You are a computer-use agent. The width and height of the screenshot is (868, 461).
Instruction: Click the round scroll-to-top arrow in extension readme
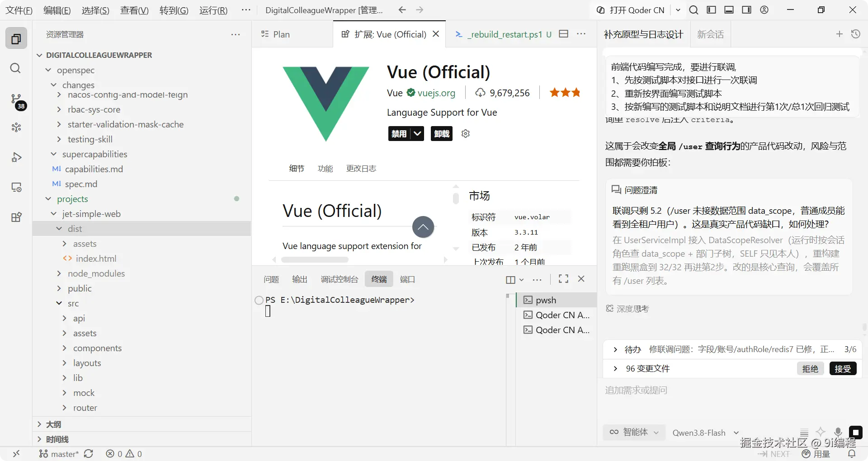(x=423, y=227)
